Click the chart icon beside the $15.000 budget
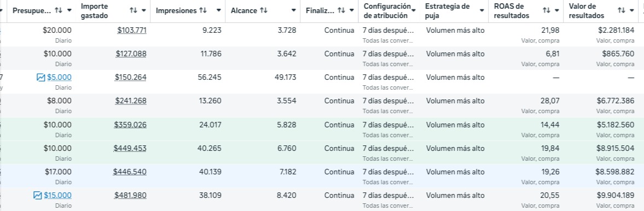The width and height of the screenshot is (644, 211). pos(37,195)
